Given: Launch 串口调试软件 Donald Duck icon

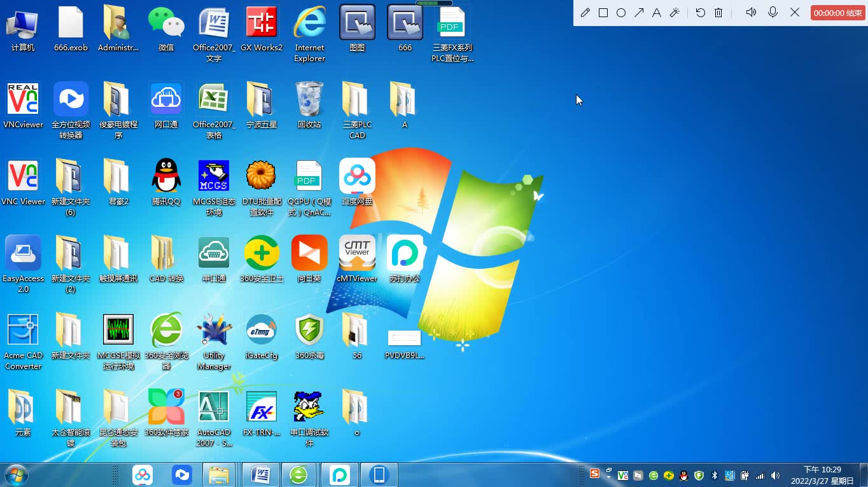Looking at the screenshot, I should click(309, 418).
